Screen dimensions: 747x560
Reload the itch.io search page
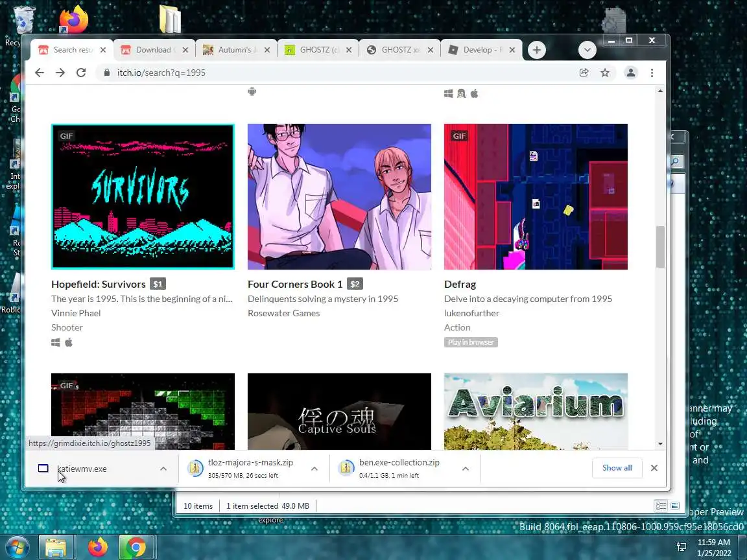pyautogui.click(x=81, y=73)
